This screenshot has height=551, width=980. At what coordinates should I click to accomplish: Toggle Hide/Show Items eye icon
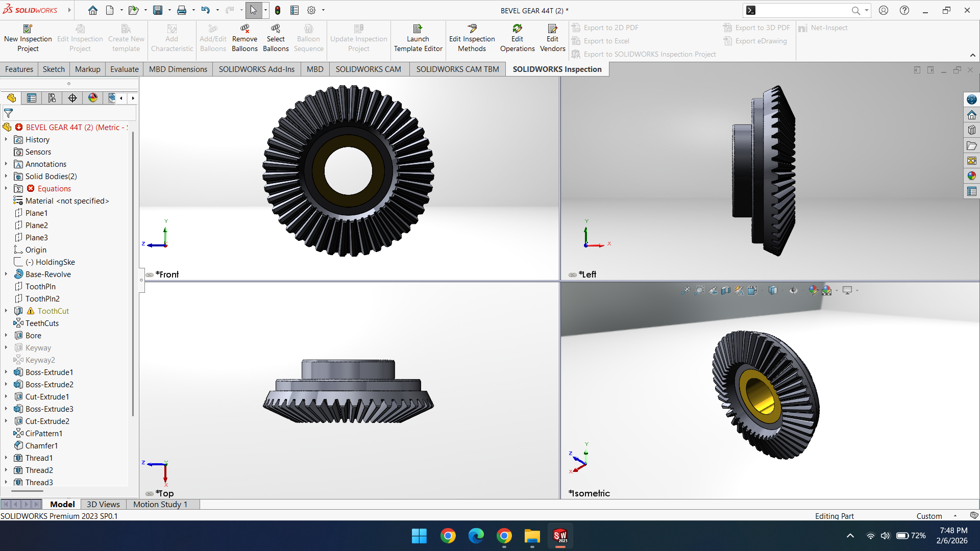793,290
